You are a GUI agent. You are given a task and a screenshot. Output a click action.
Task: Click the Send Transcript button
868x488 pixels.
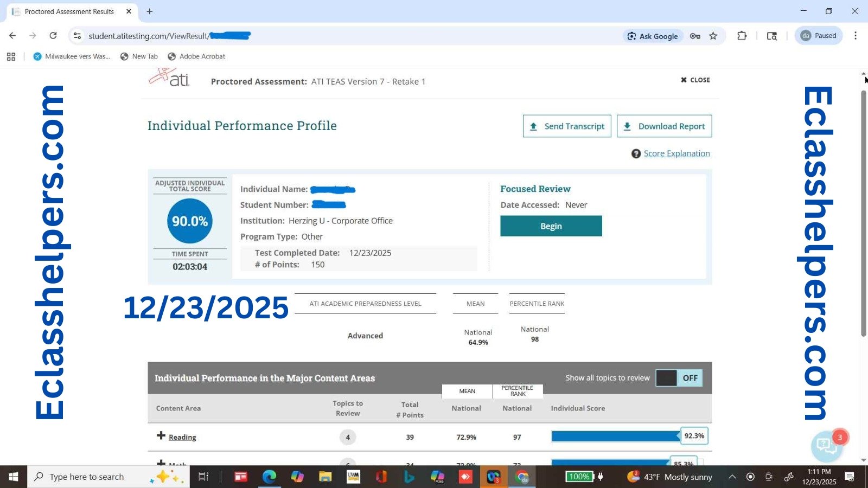click(x=567, y=126)
